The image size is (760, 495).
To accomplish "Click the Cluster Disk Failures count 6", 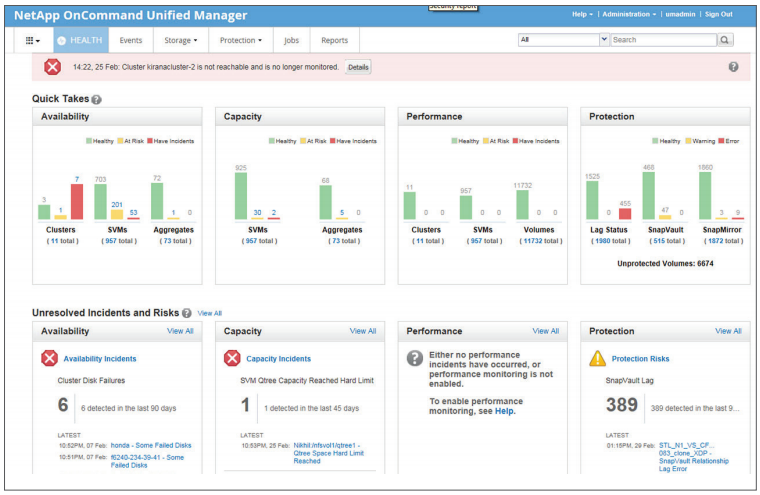I will [63, 405].
